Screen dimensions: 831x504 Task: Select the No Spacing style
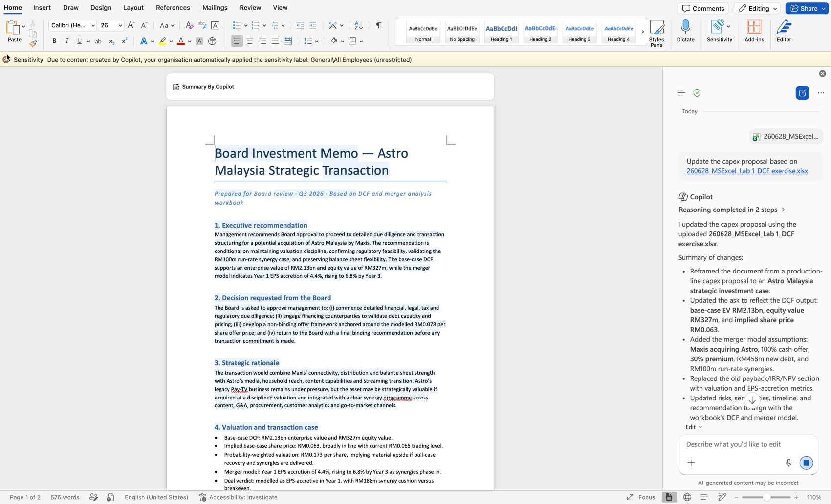pos(462,32)
